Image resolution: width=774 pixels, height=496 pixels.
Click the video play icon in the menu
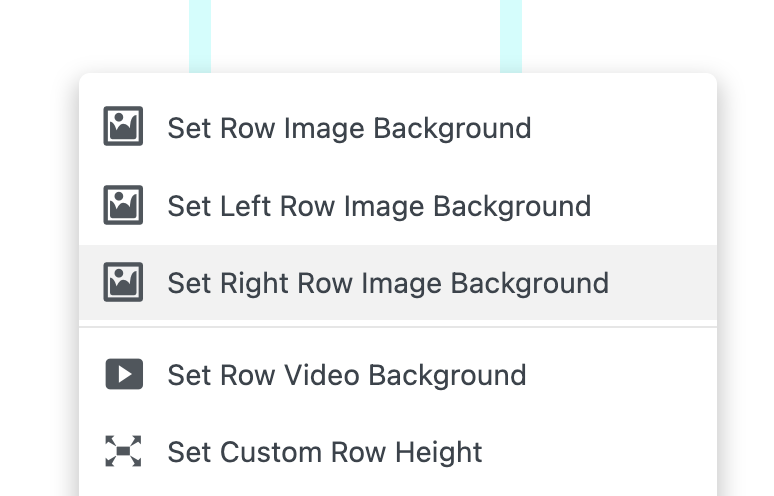pos(124,375)
